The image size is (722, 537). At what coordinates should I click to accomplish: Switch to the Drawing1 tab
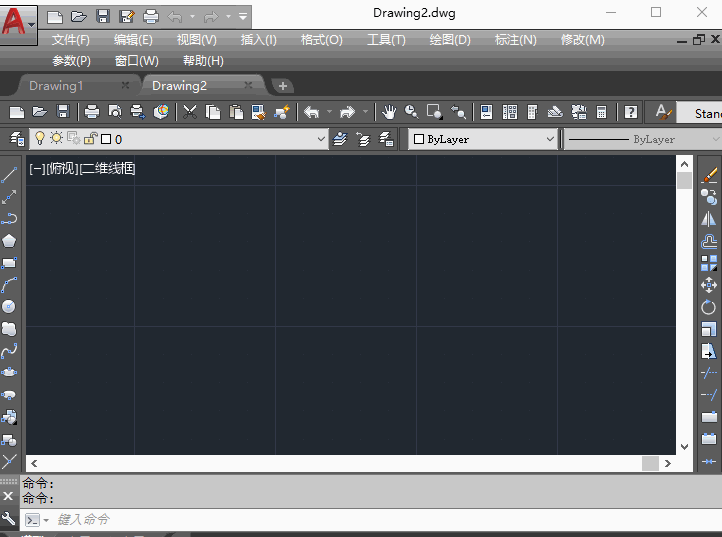click(57, 86)
